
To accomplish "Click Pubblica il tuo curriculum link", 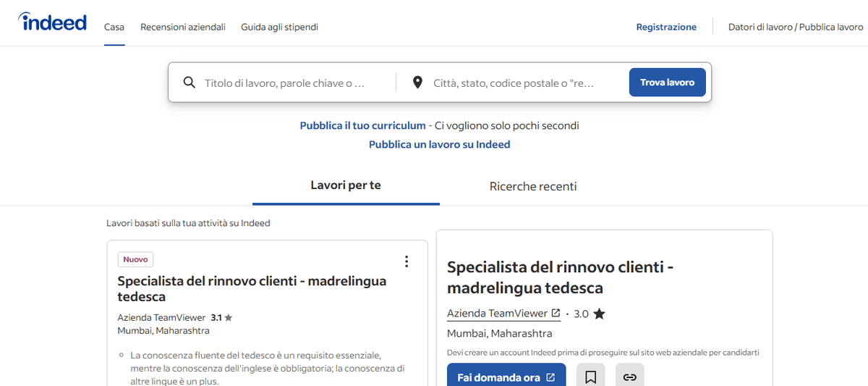I will tap(362, 125).
